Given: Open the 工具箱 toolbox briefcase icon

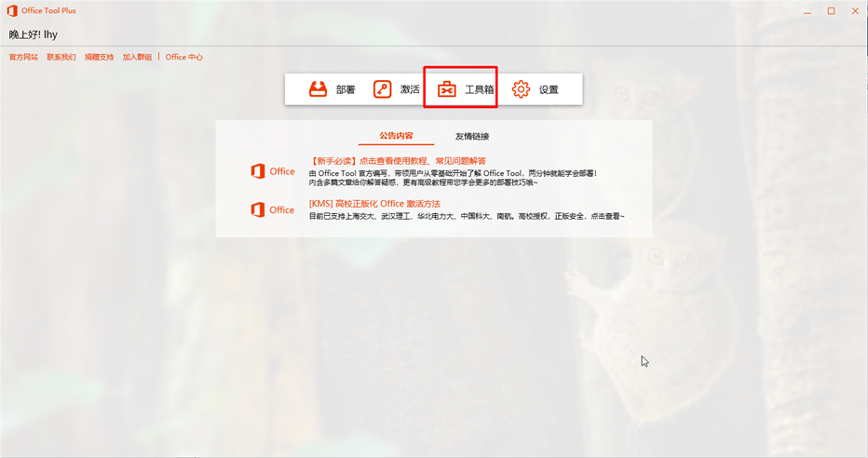Looking at the screenshot, I should coord(447,89).
